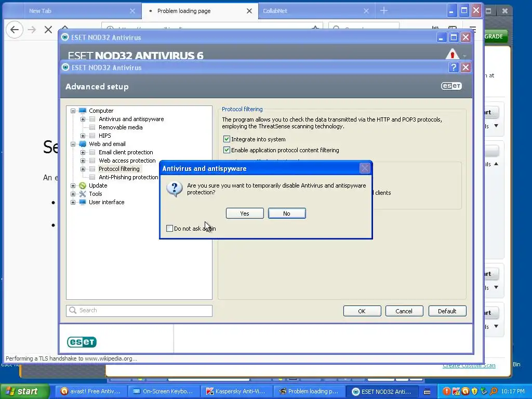Image resolution: width=532 pixels, height=399 pixels.
Task: Collapse the Computer tree node
Action: tap(73, 111)
